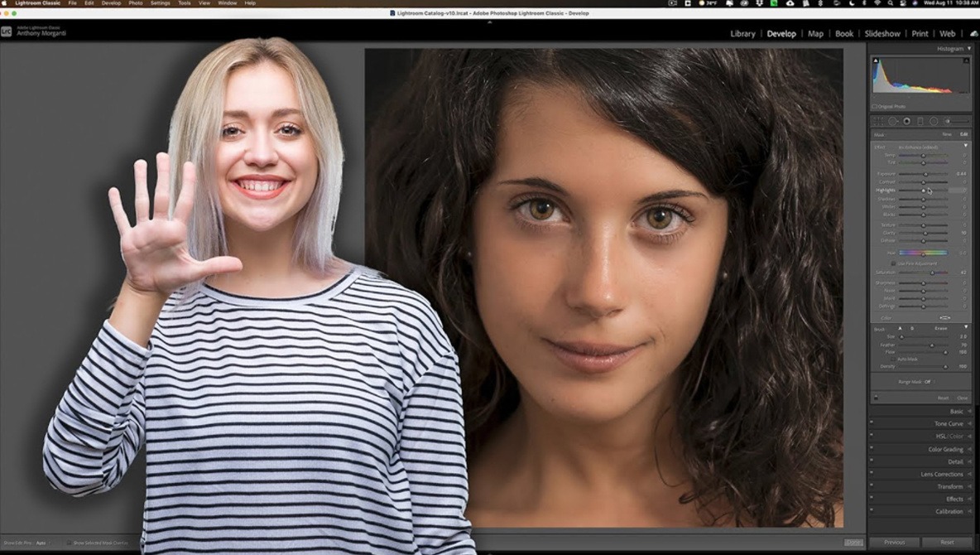The height and width of the screenshot is (555, 980).
Task: Select the Spot Removal tool
Action: point(892,121)
